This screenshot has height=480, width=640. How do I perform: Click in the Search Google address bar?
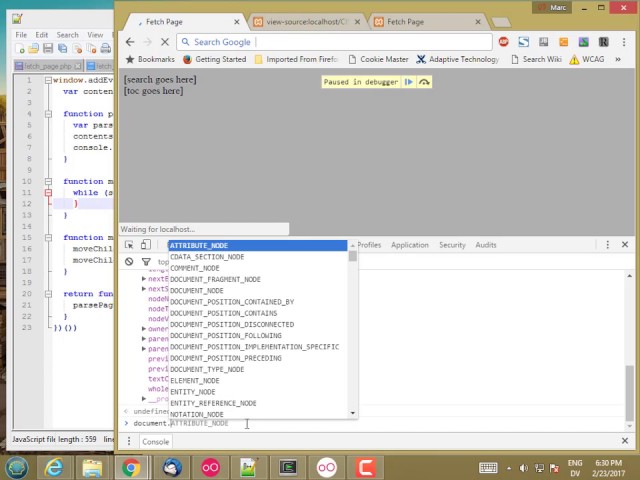click(x=330, y=42)
